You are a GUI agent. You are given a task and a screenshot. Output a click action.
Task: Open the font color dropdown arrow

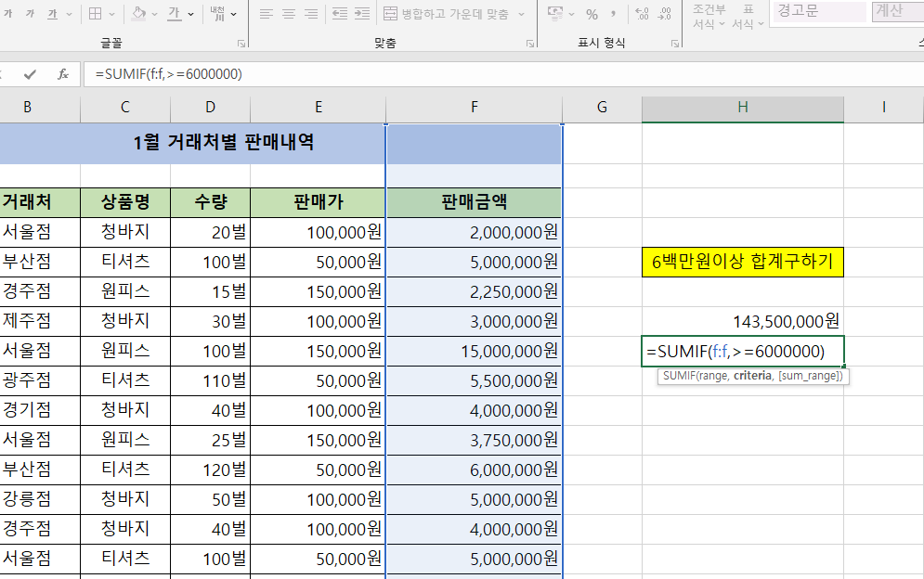[x=191, y=14]
